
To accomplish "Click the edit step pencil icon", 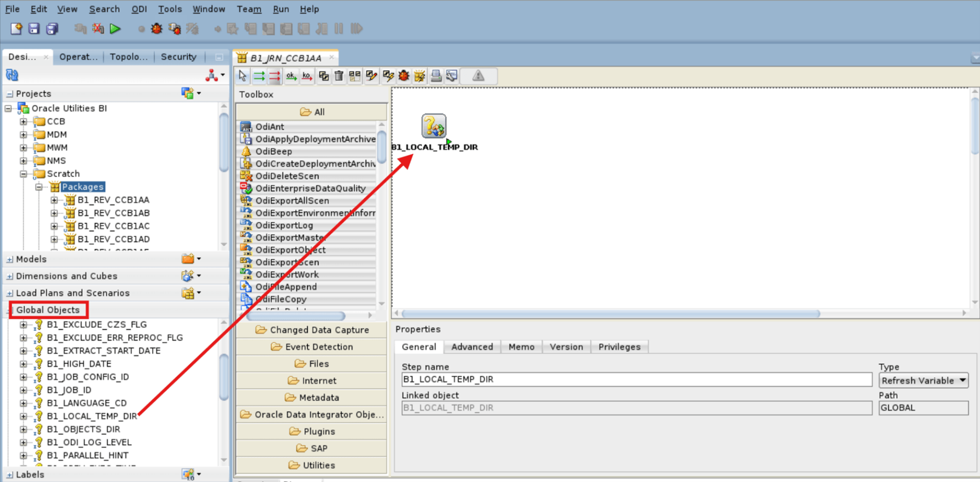I will tap(371, 76).
